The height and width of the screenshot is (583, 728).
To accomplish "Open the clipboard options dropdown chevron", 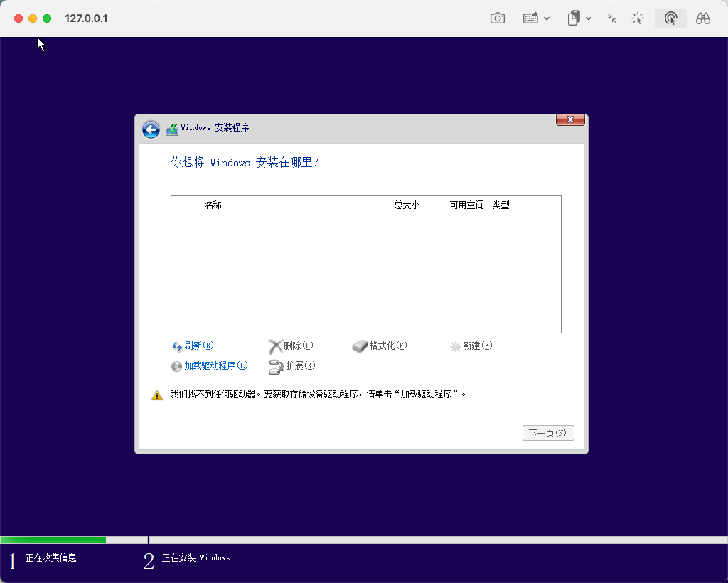I will point(589,18).
